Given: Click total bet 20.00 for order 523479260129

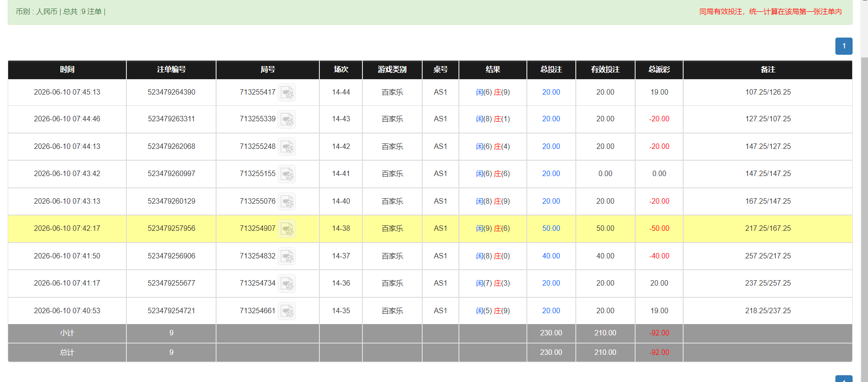Looking at the screenshot, I should (x=551, y=201).
